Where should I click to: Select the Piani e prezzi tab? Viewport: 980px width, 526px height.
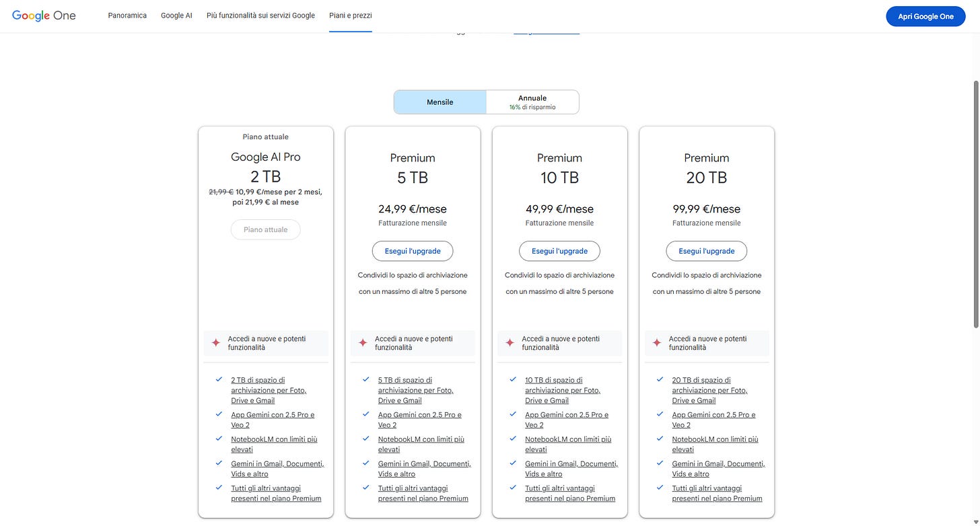click(x=351, y=15)
